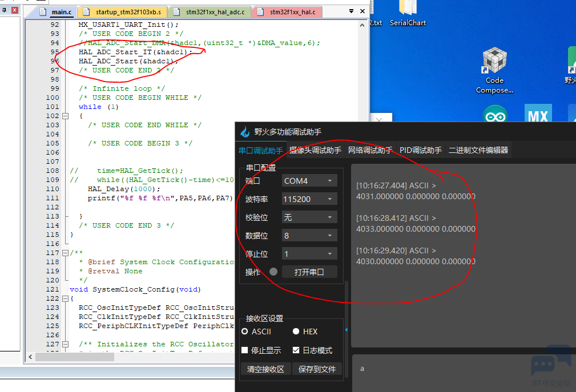Select the HEX receive mode radio button
Screen dimensions: 576x392
pyautogui.click(x=296, y=332)
